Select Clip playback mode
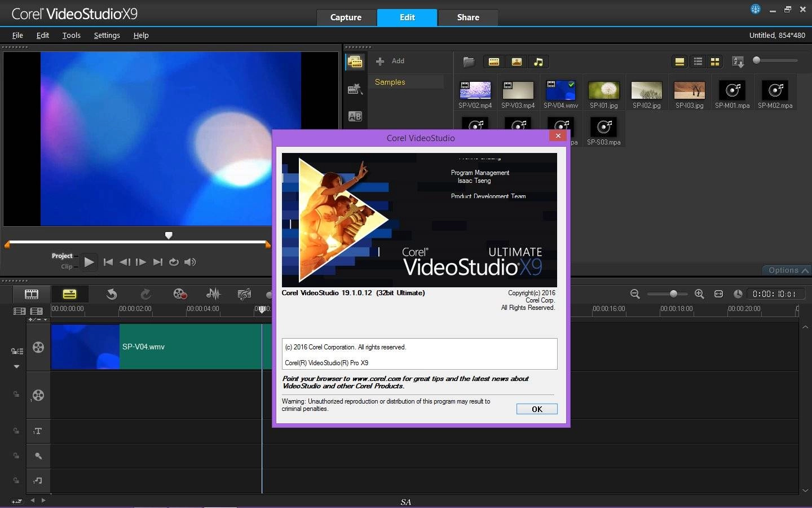Viewport: 812px width, 508px height. pyautogui.click(x=67, y=266)
